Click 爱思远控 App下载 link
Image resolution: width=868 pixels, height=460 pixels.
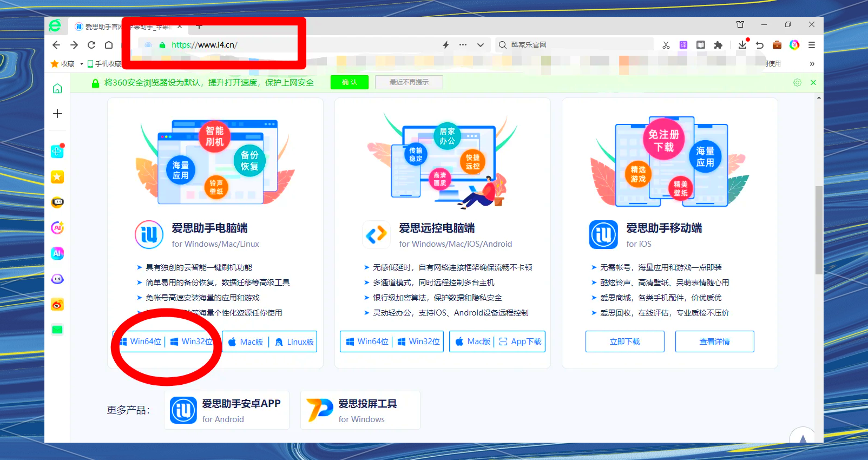[x=520, y=341]
